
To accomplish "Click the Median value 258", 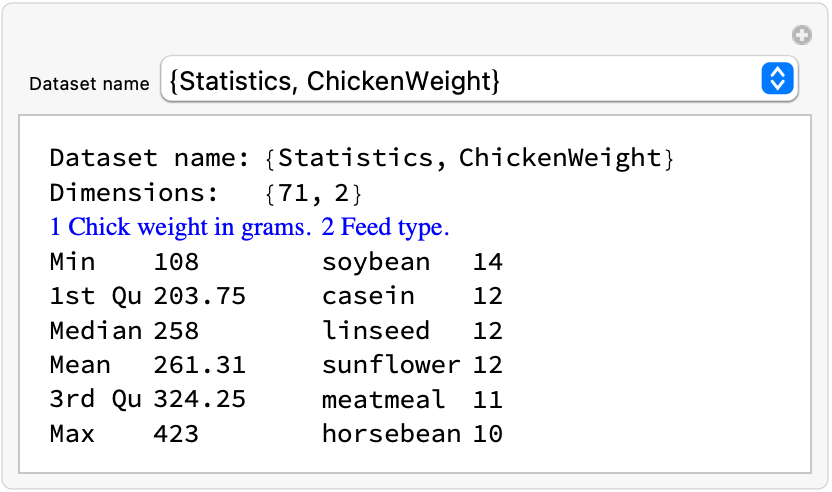I will (177, 331).
